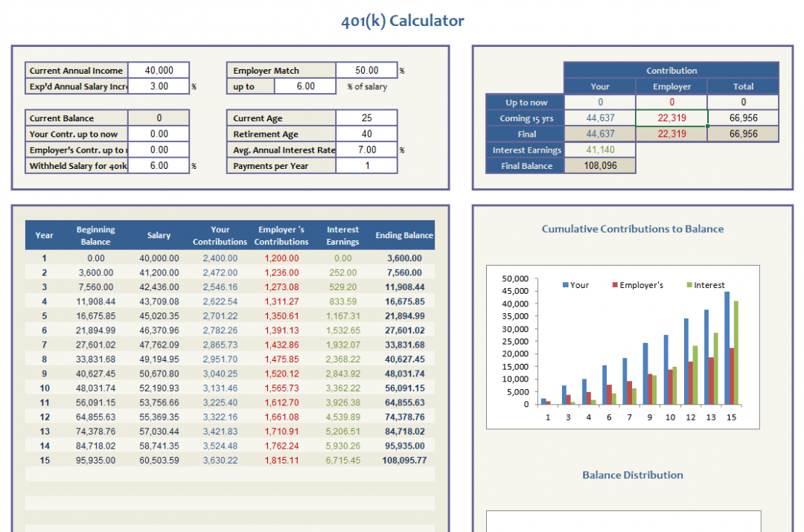This screenshot has width=804, height=532.
Task: Select the green Interest legend entry
Action: (x=706, y=285)
